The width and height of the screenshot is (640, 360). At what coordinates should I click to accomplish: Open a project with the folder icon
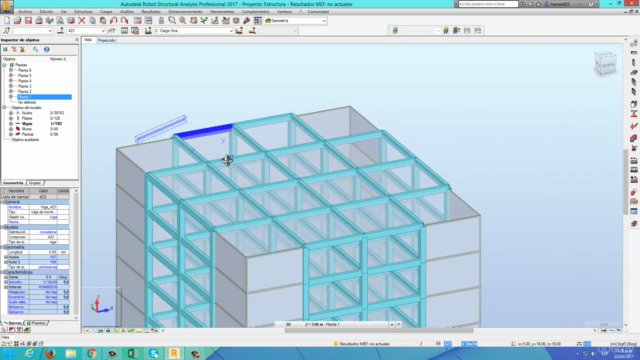point(18,20)
